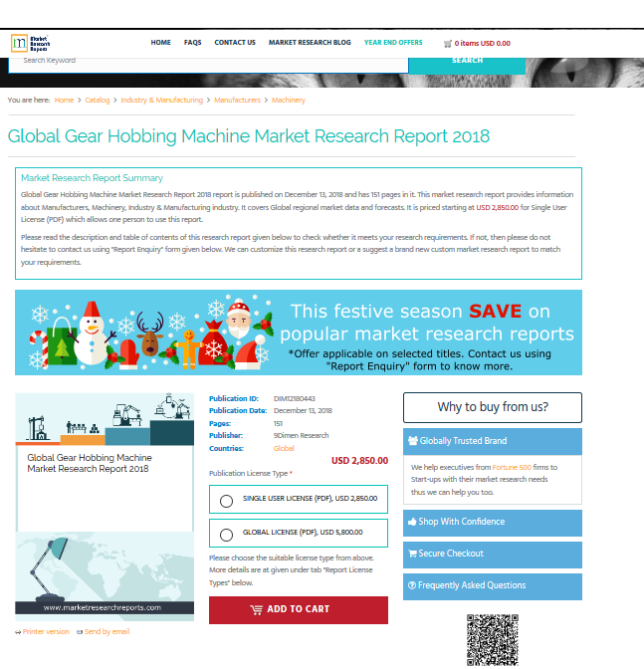Screen dimensions: 644x669
Task: Click the Market Research Reports logo
Action: click(30, 43)
